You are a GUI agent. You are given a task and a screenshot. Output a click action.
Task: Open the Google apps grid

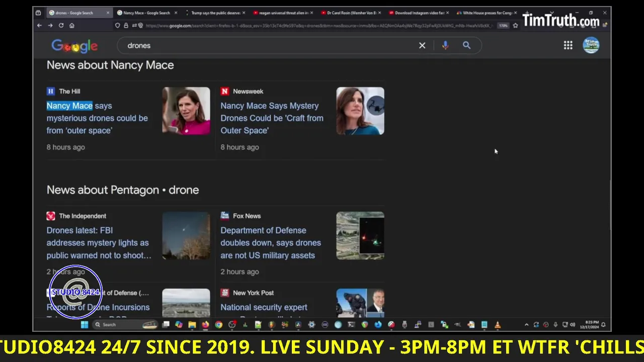568,45
